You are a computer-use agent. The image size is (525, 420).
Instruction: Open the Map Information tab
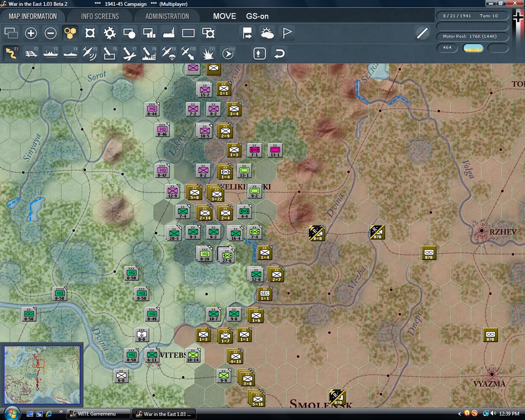coord(33,16)
